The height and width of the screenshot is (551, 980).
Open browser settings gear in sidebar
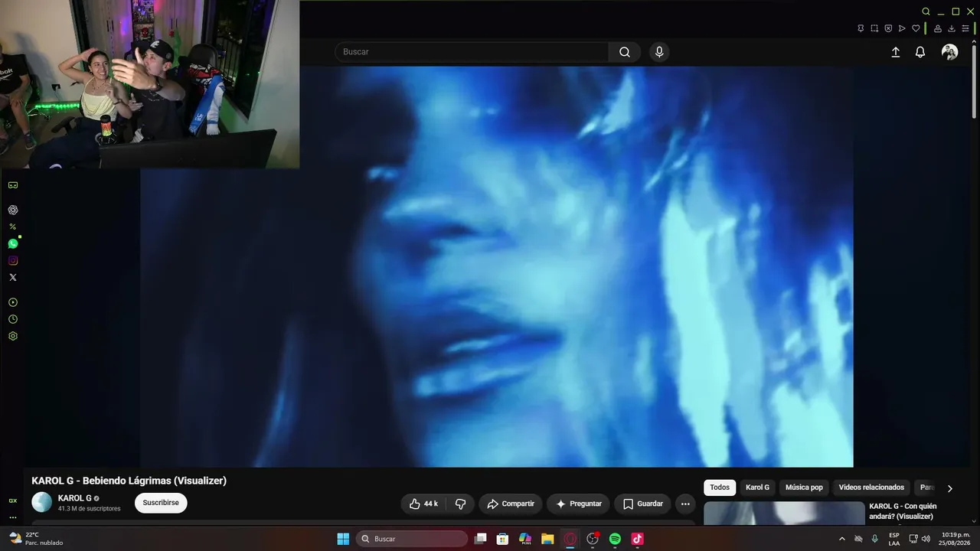(13, 336)
